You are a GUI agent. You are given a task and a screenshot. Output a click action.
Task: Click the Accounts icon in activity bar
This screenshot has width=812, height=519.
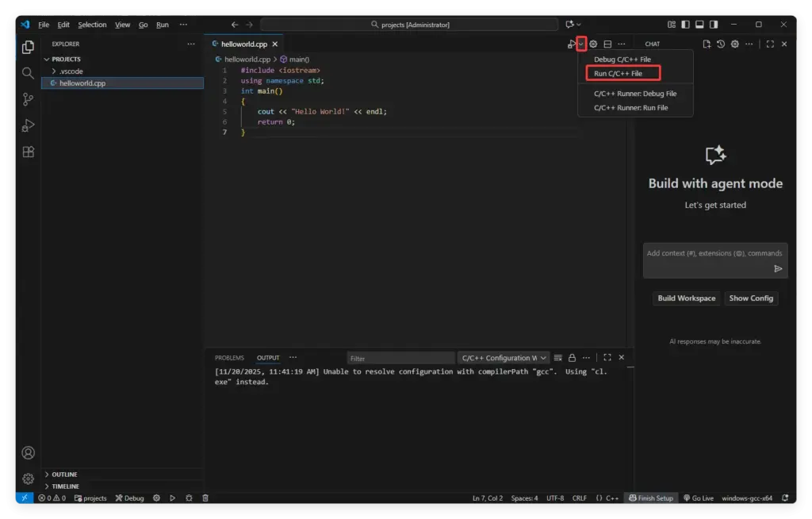(x=28, y=453)
